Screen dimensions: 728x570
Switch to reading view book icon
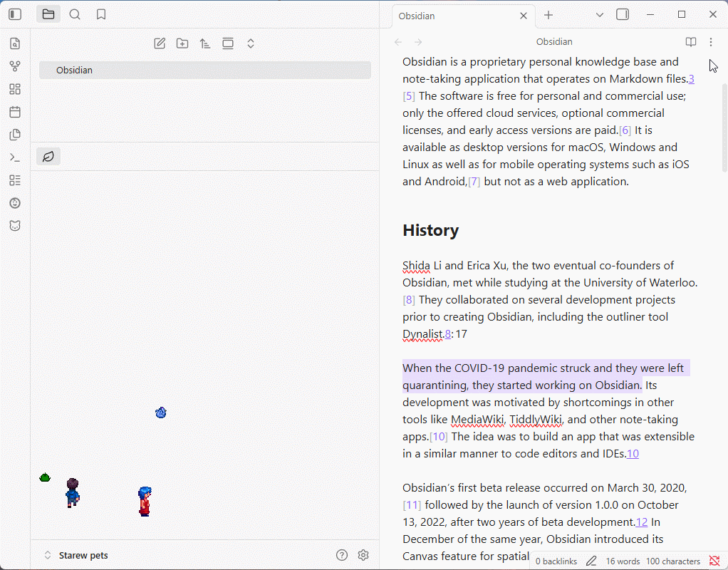click(691, 42)
